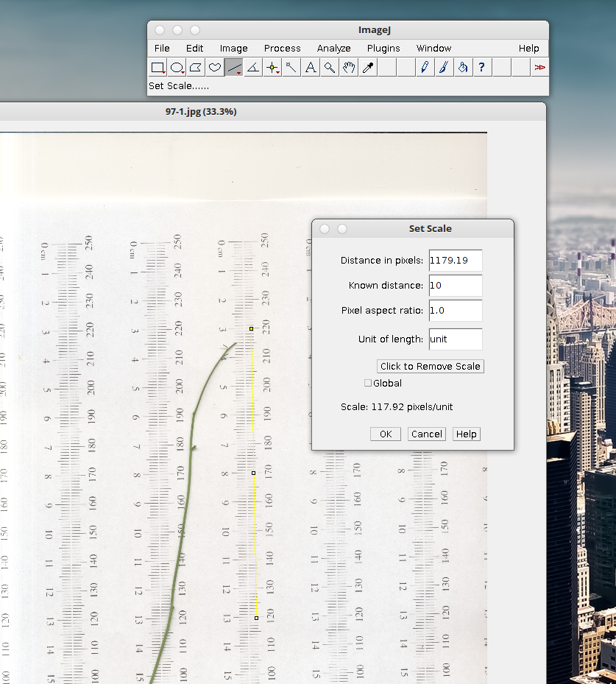
Task: Select the Magnifying glass tool
Action: coord(330,68)
